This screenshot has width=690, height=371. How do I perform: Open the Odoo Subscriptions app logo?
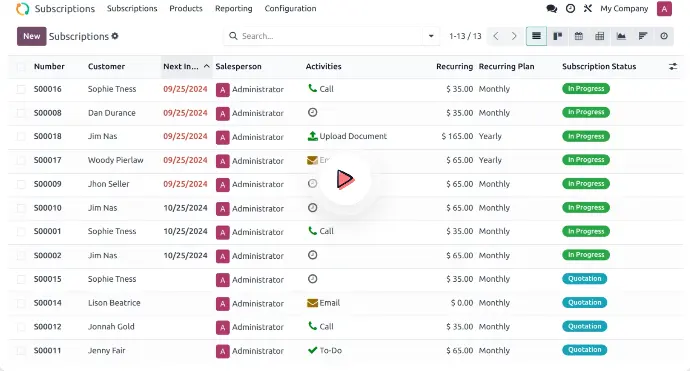[x=22, y=9]
